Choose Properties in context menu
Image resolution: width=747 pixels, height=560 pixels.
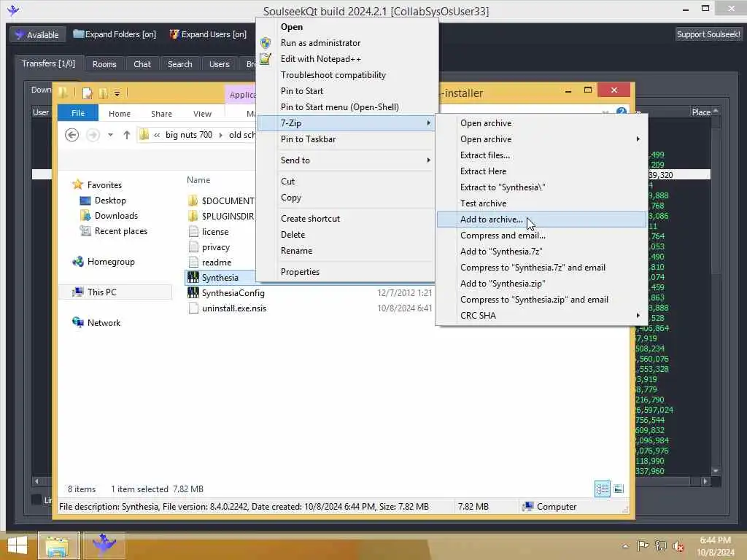coord(346,272)
